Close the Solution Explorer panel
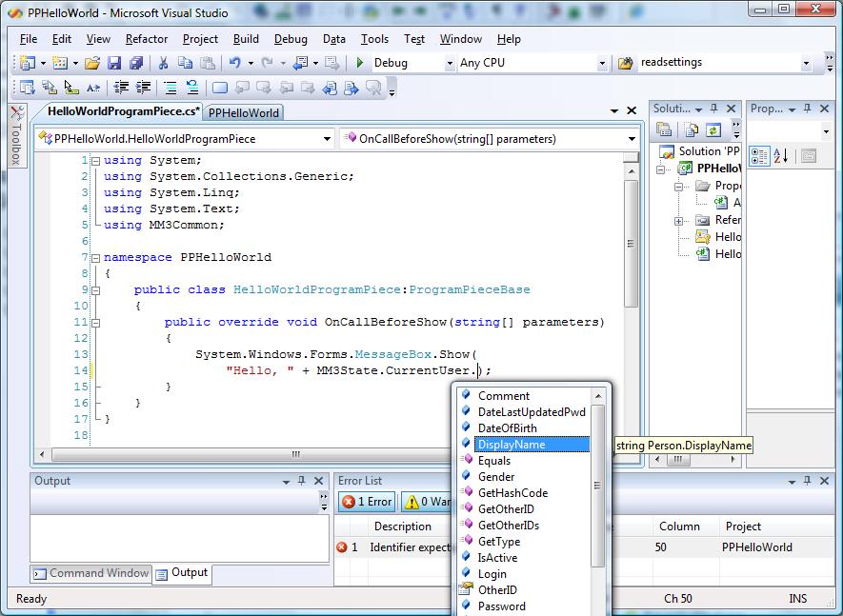The width and height of the screenshot is (843, 616). [x=732, y=109]
